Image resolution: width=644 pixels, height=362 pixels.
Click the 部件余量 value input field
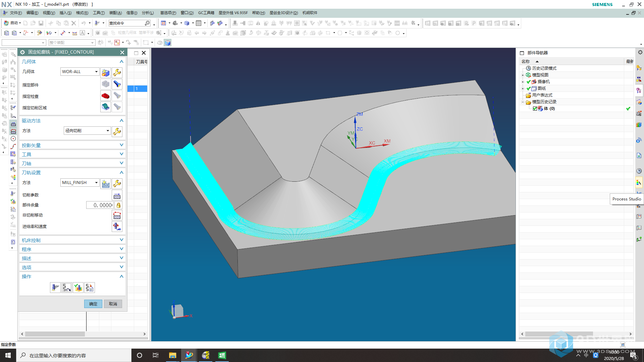coord(100,205)
